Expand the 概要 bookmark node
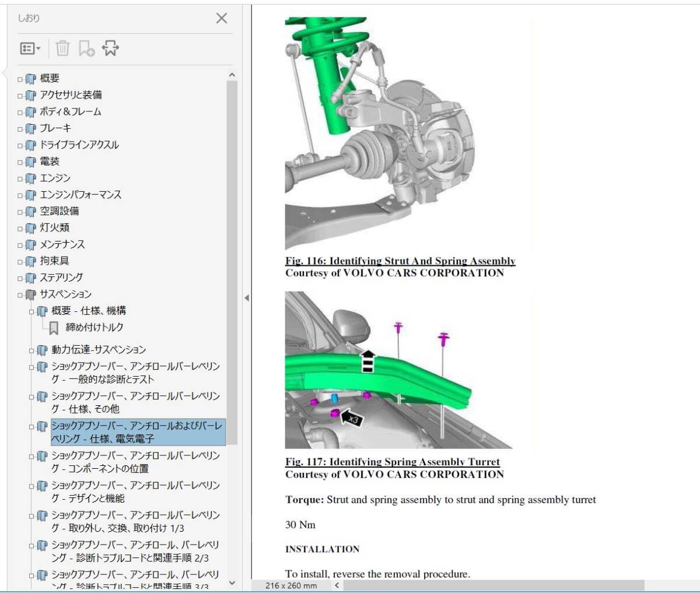 pos(20,79)
